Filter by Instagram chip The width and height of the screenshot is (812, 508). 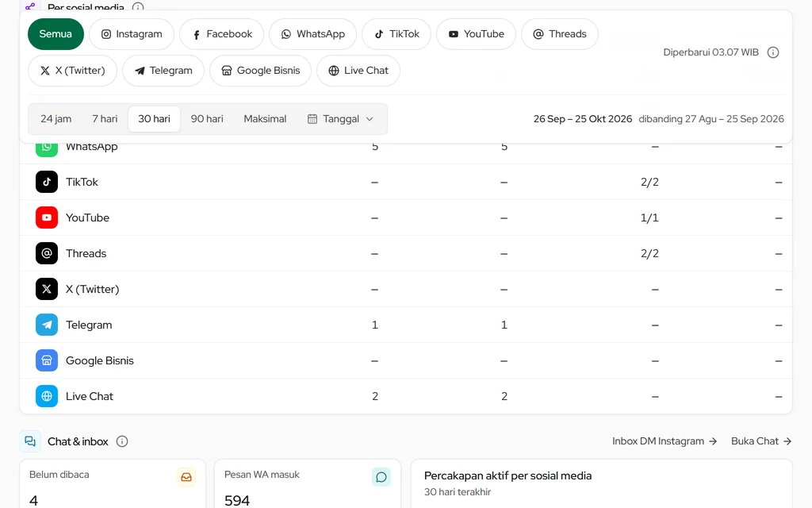132,34
